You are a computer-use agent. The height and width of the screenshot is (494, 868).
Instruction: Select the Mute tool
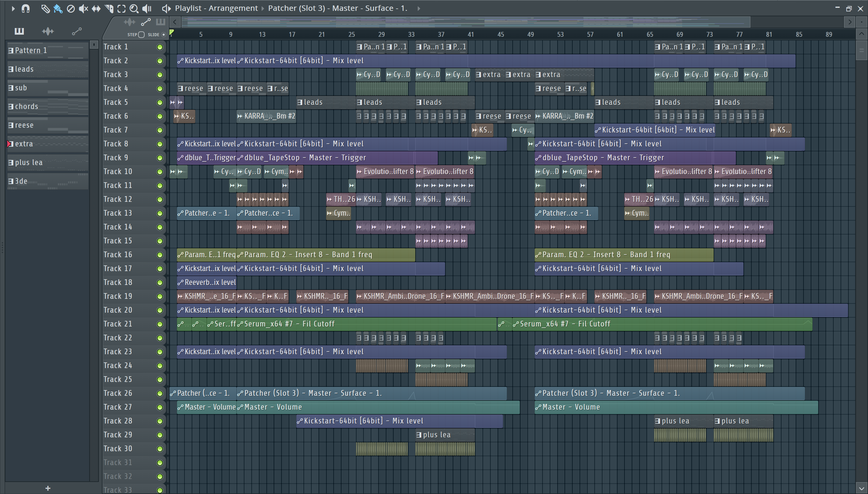[x=83, y=8]
